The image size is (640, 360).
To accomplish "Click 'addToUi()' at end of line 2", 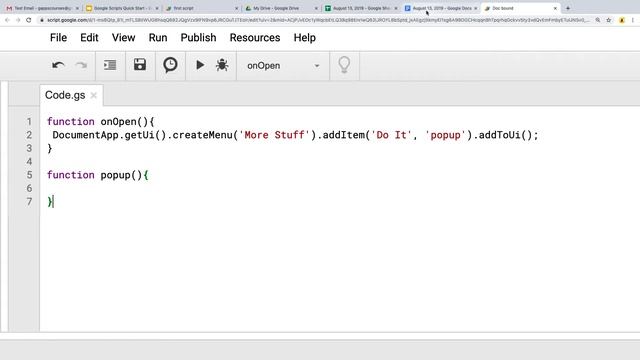I will coord(505,135).
